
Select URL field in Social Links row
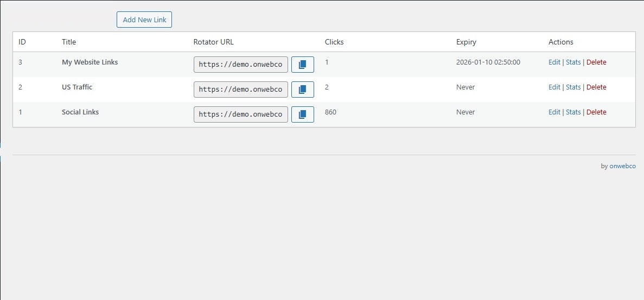(241, 114)
